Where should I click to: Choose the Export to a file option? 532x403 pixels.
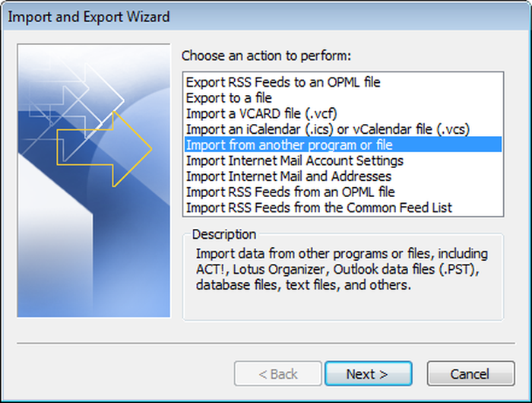343,98
